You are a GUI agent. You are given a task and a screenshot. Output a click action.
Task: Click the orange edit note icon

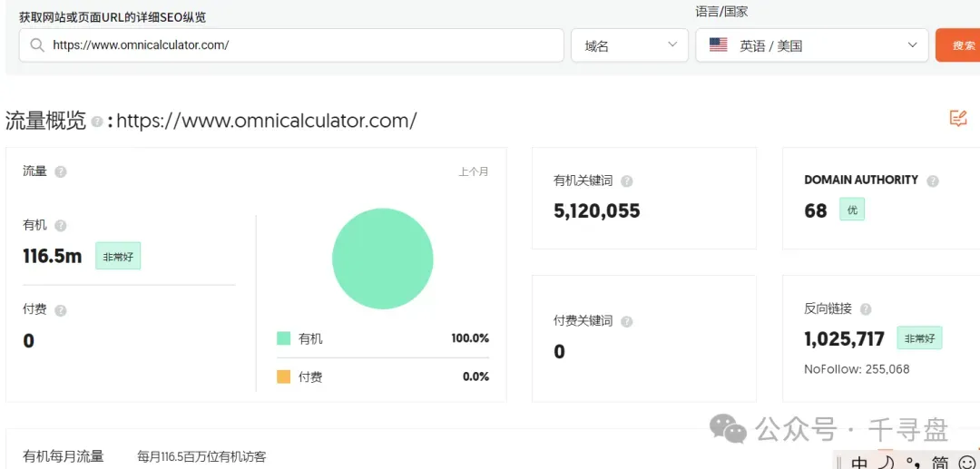pos(958,118)
